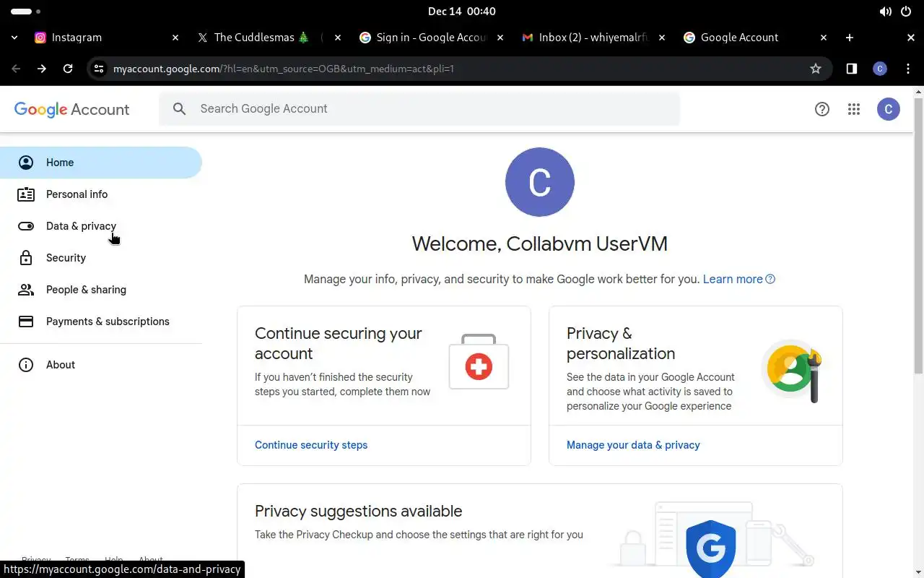
Task: Click the Privacy & personalization heading
Action: click(x=621, y=344)
